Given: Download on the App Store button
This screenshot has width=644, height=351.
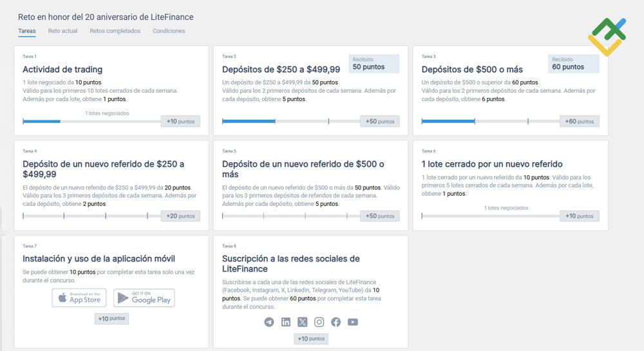Looking at the screenshot, I should (79, 298).
